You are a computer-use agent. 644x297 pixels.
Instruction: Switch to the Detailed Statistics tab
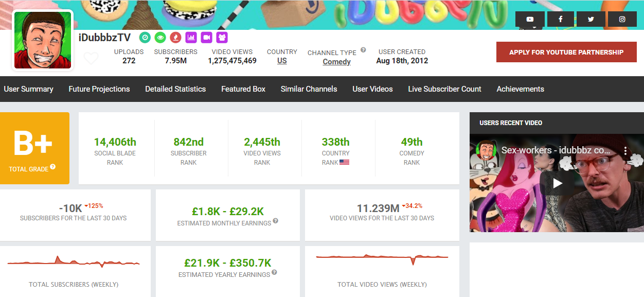click(x=175, y=89)
